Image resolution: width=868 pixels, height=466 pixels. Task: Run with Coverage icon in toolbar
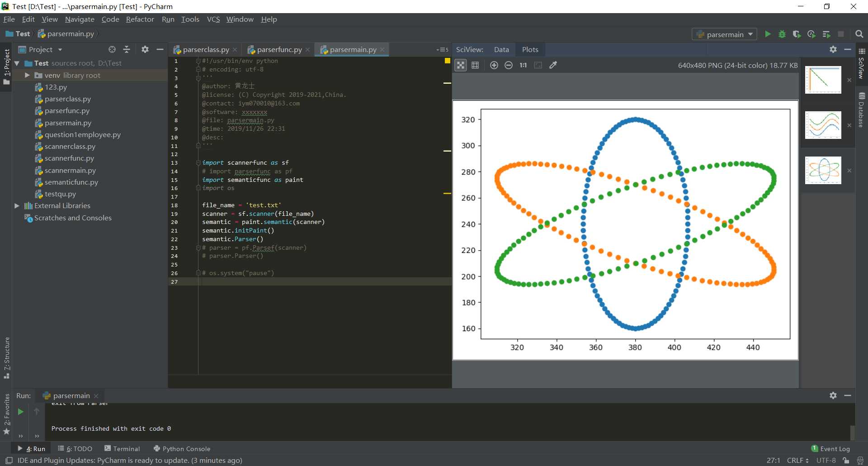(x=797, y=34)
